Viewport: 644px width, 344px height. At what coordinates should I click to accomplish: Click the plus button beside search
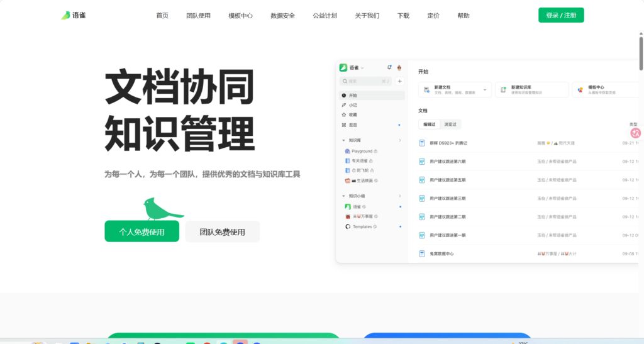[x=399, y=81]
